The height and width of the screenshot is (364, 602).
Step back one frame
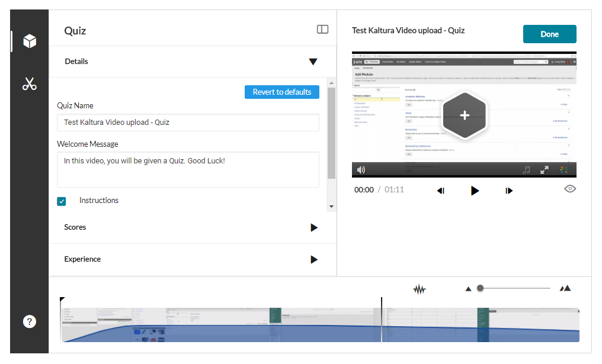click(441, 191)
